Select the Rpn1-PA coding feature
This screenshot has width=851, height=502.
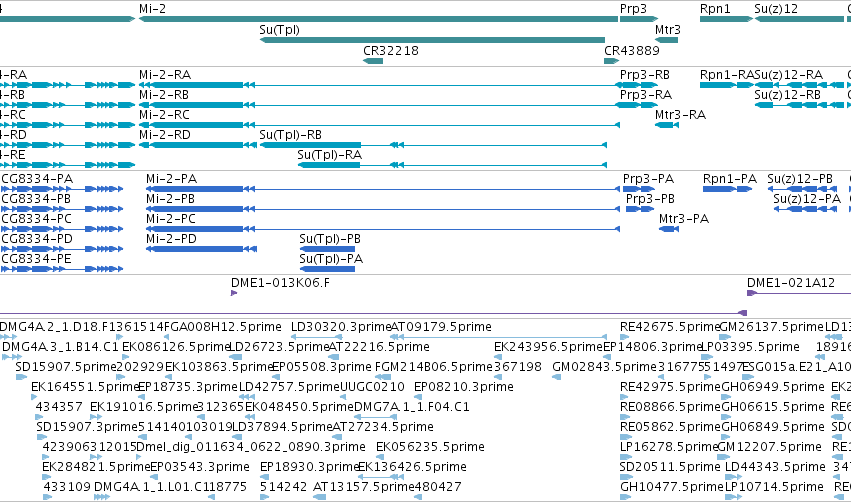[x=727, y=189]
